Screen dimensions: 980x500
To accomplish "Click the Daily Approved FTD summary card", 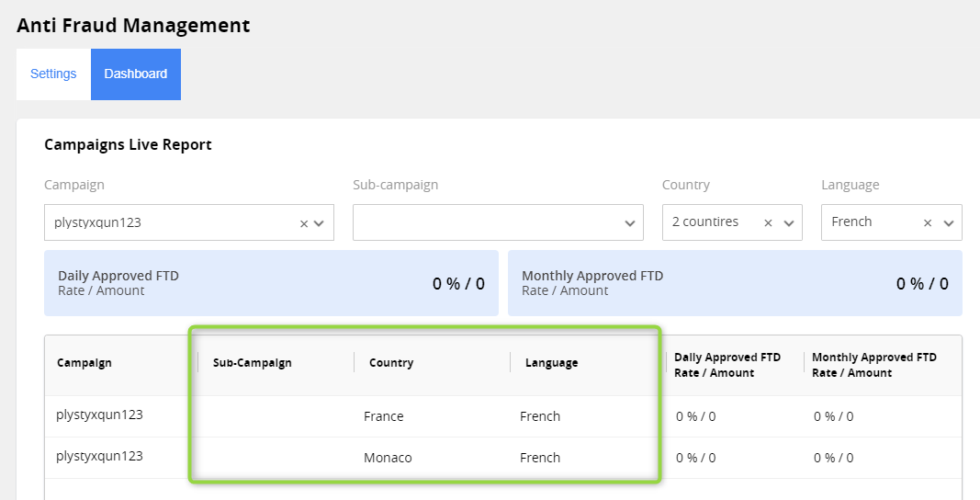I will tap(271, 283).
